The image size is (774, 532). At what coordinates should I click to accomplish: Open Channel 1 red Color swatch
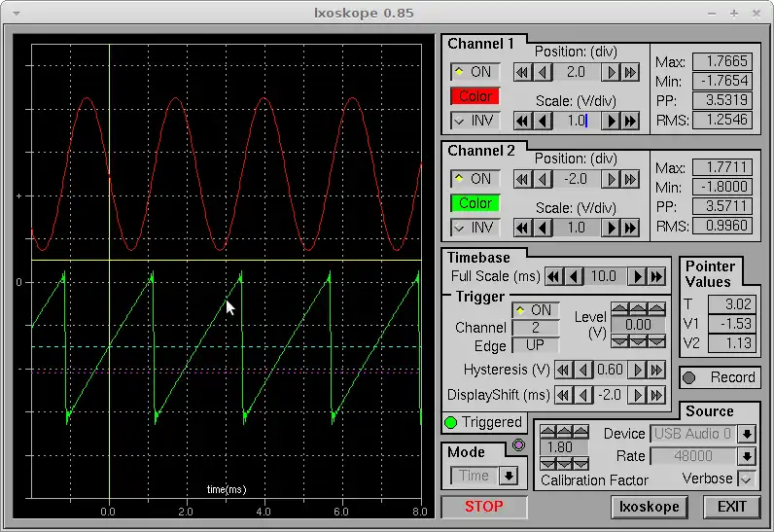475,96
